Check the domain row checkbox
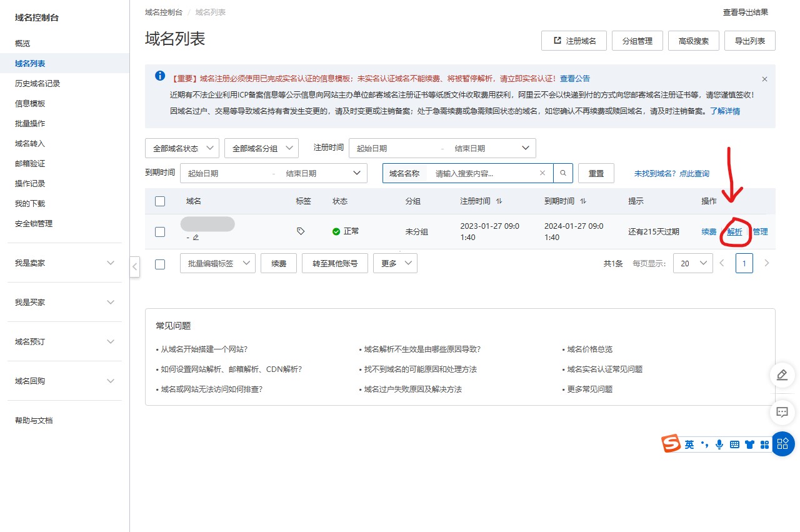The width and height of the screenshot is (800, 532). (x=160, y=232)
